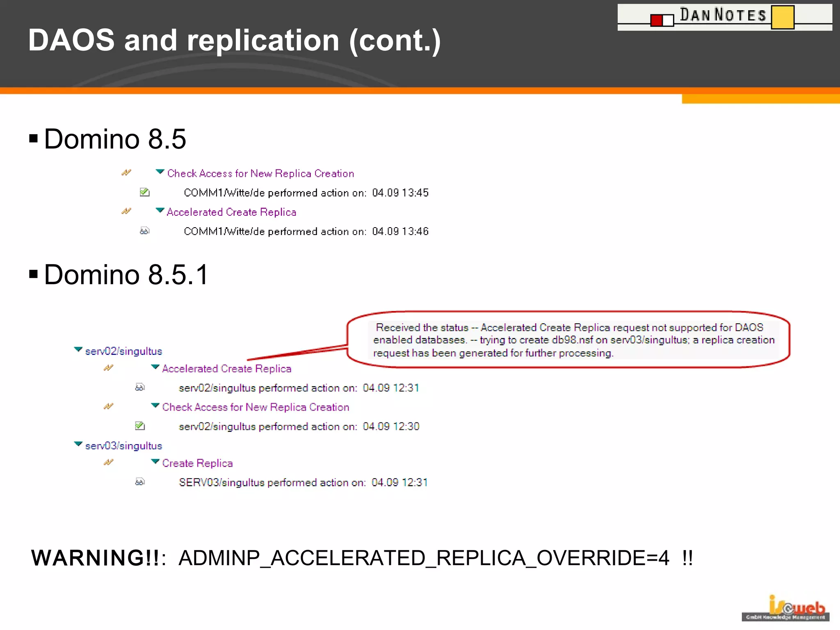Click request icon left of serv02 Accelerated Create Replica
The image size is (840, 630).
coord(108,368)
